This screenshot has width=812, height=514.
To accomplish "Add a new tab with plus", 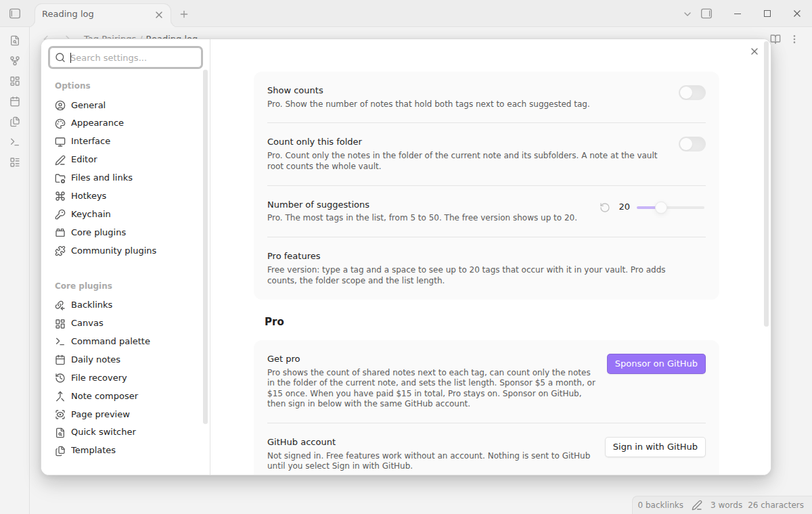I will click(184, 14).
